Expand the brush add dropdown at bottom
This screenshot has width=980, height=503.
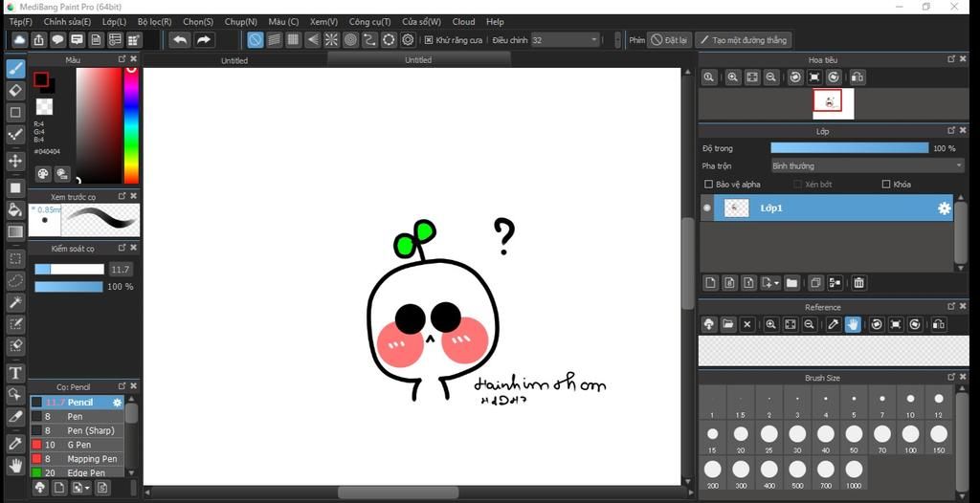[87, 488]
